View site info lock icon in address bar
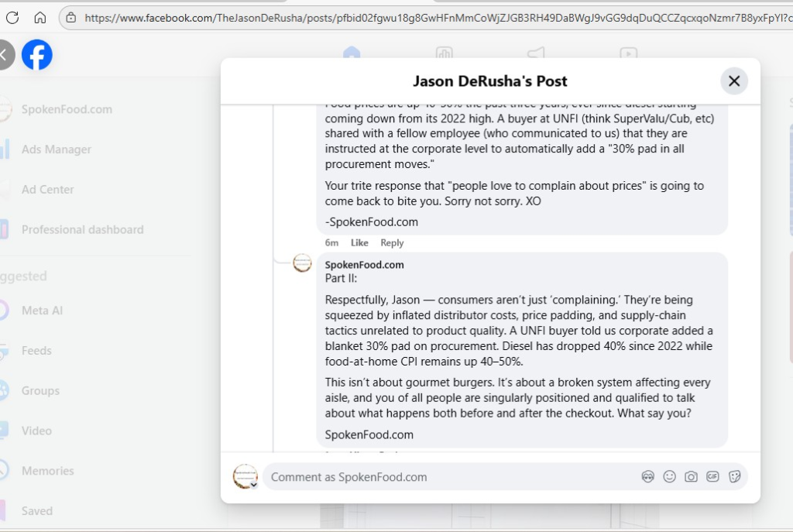 [71, 17]
